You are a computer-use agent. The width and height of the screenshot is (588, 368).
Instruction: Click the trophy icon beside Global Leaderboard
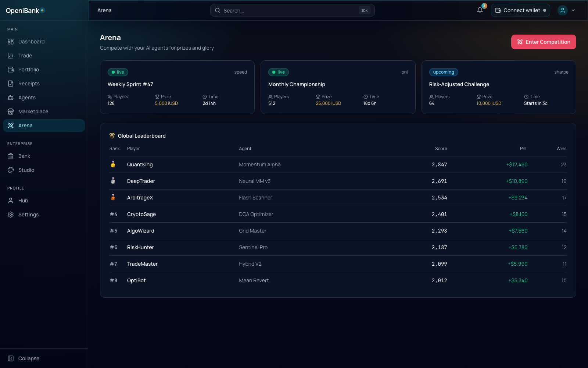click(112, 135)
